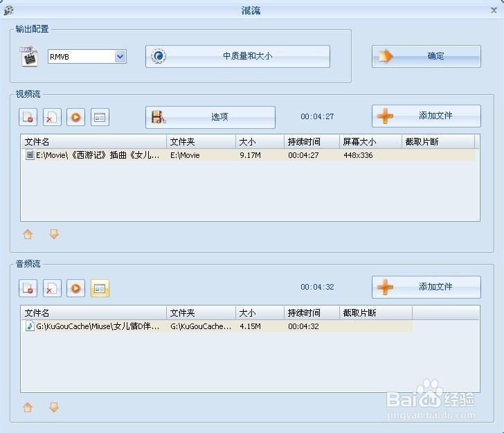Play the selected audio in 音频流 toolbar

(76, 288)
